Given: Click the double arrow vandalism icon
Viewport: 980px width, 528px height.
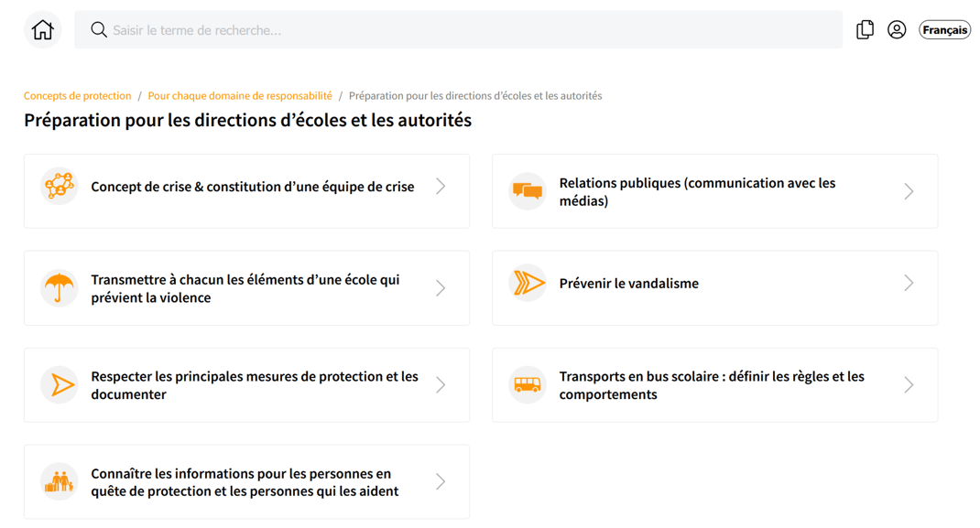Looking at the screenshot, I should click(528, 284).
